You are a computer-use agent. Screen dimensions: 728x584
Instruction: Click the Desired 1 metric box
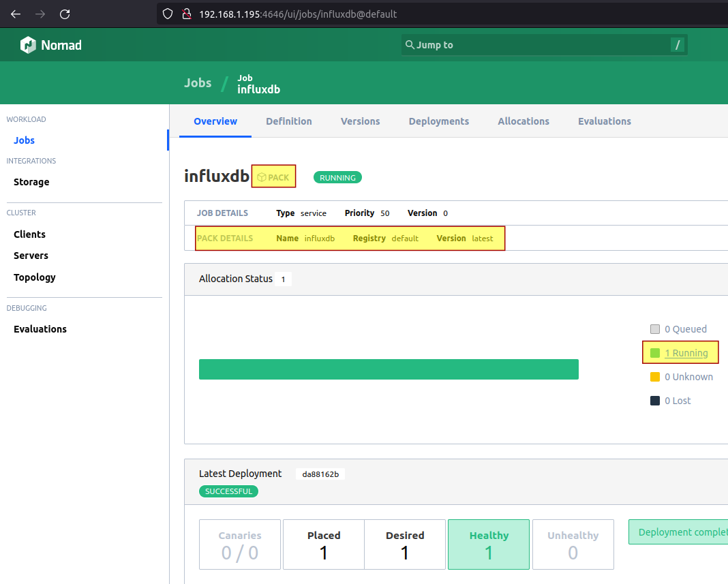coord(405,544)
